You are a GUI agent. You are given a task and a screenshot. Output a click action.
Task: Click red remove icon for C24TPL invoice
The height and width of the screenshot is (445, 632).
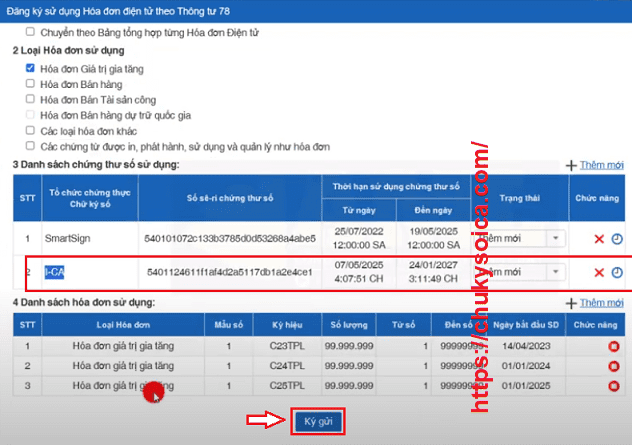point(613,366)
